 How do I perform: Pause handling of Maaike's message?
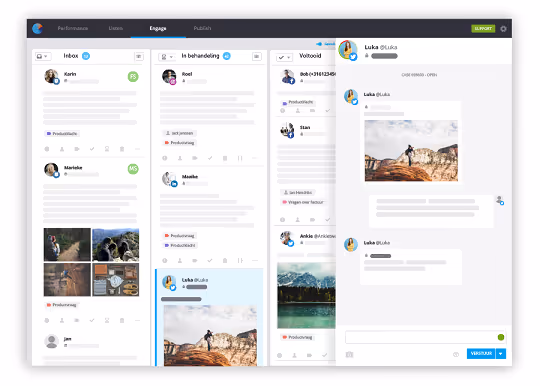tap(240, 260)
